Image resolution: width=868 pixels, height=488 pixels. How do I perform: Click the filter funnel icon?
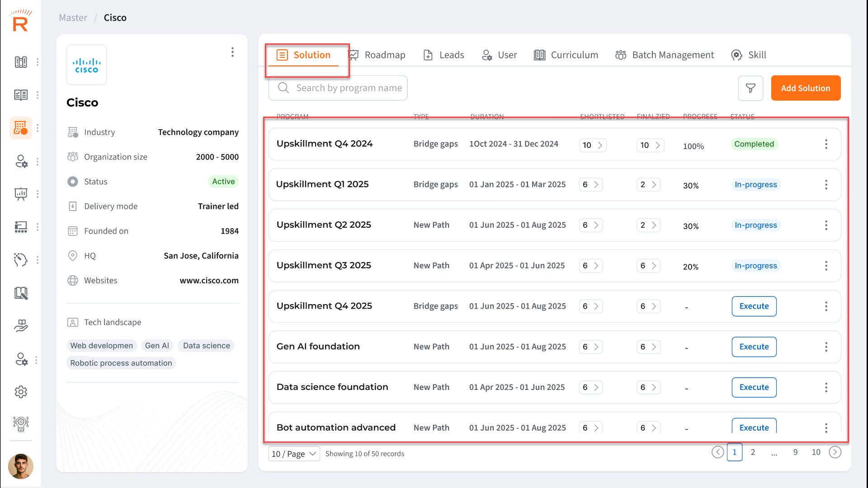click(750, 88)
